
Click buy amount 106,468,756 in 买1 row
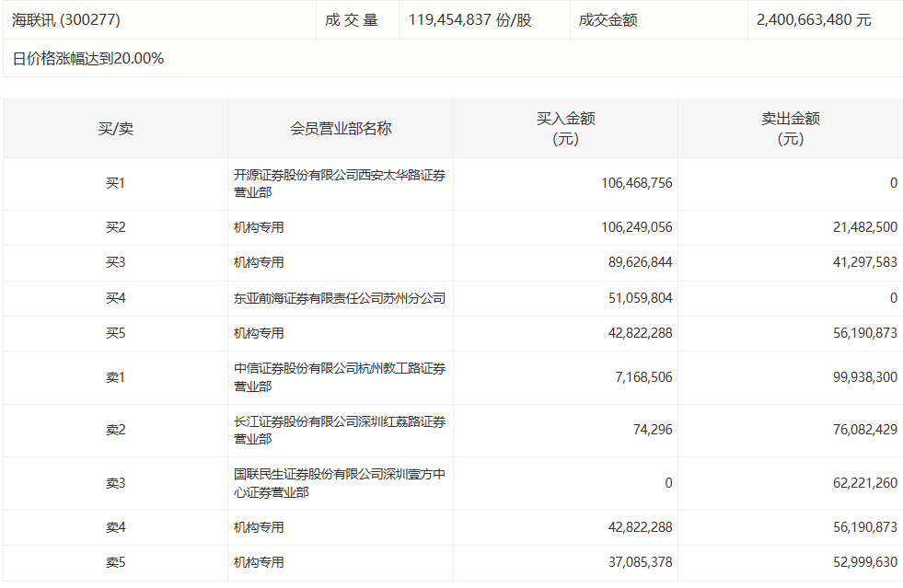tap(636, 183)
